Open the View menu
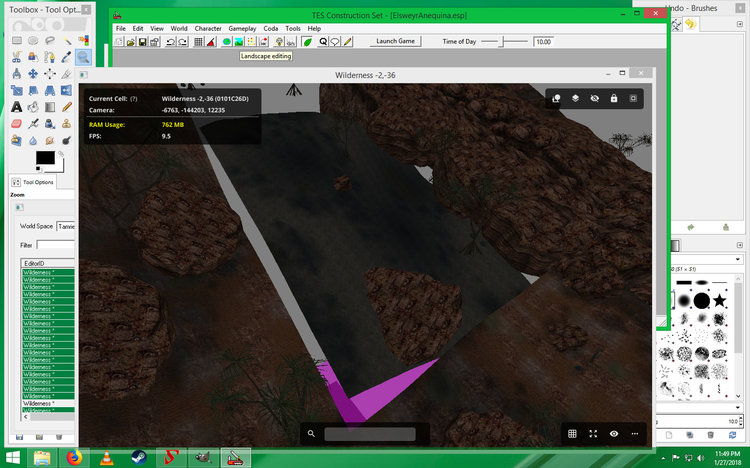Viewport: 750px width, 468px height. [x=157, y=29]
